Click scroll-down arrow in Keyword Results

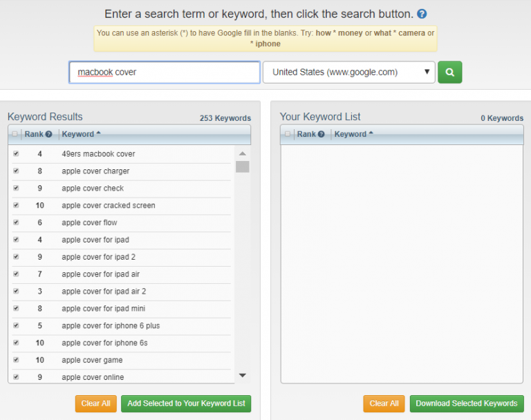[242, 375]
